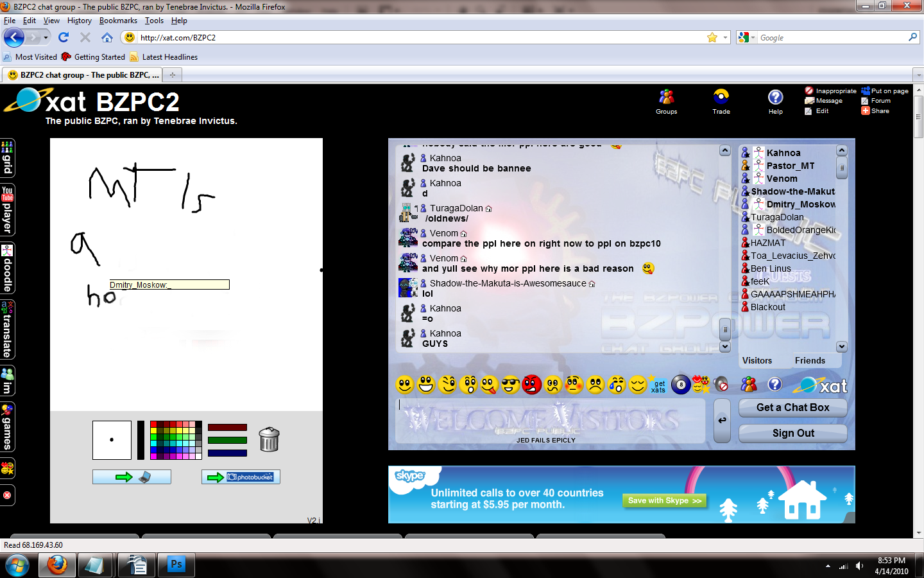Clear the doodle with the trash can

click(x=269, y=440)
